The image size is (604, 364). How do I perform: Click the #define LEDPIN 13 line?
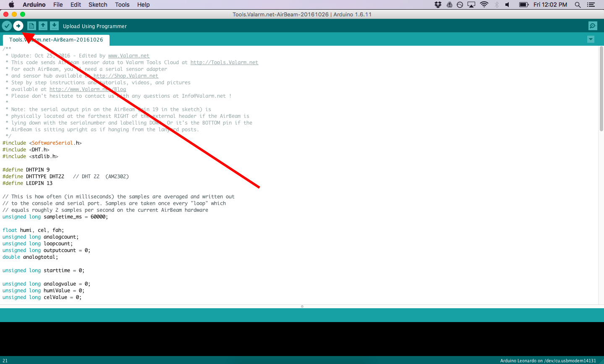28,183
